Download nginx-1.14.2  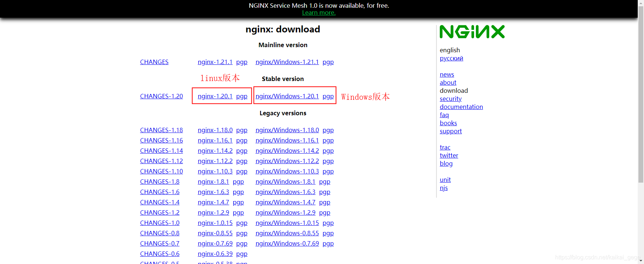point(215,151)
